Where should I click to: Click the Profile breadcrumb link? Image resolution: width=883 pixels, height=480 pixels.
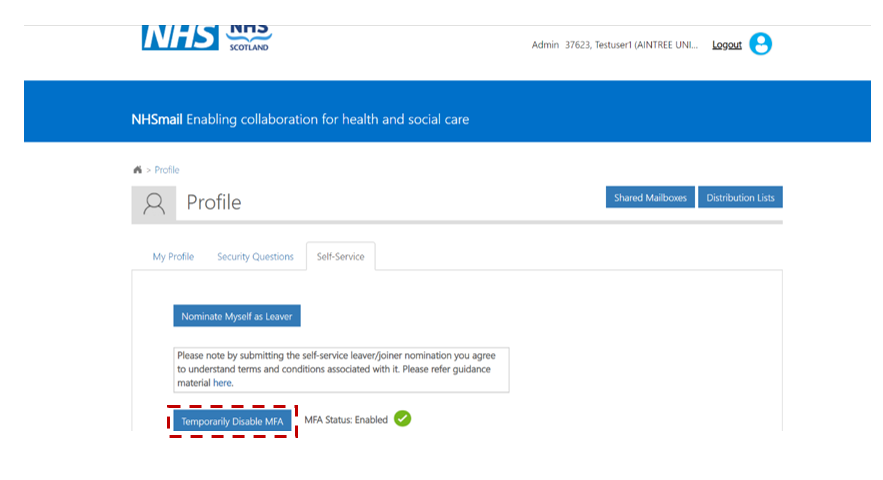(x=167, y=170)
